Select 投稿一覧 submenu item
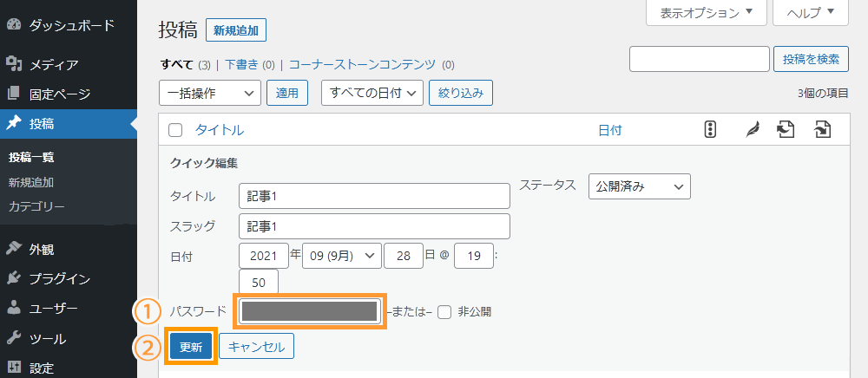868x378 pixels. [x=31, y=158]
